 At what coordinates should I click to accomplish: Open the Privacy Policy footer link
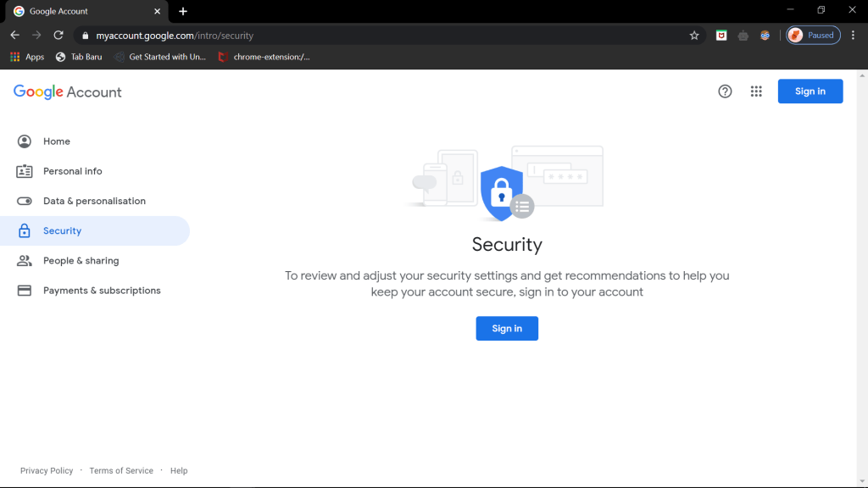[47, 471]
